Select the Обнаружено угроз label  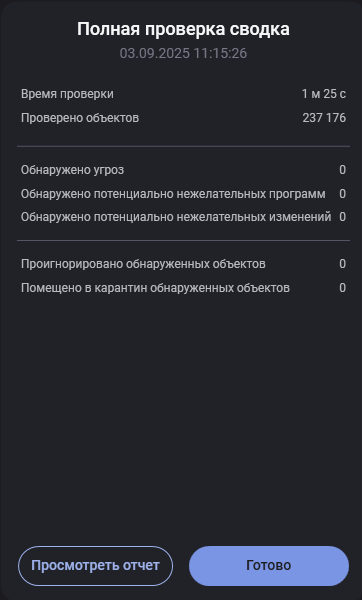[x=72, y=170]
